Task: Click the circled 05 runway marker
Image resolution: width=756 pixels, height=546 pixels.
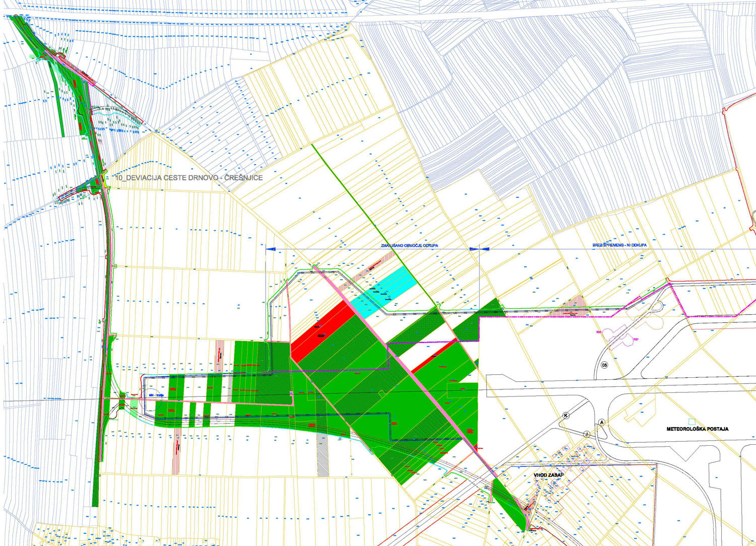Action: click(605, 365)
